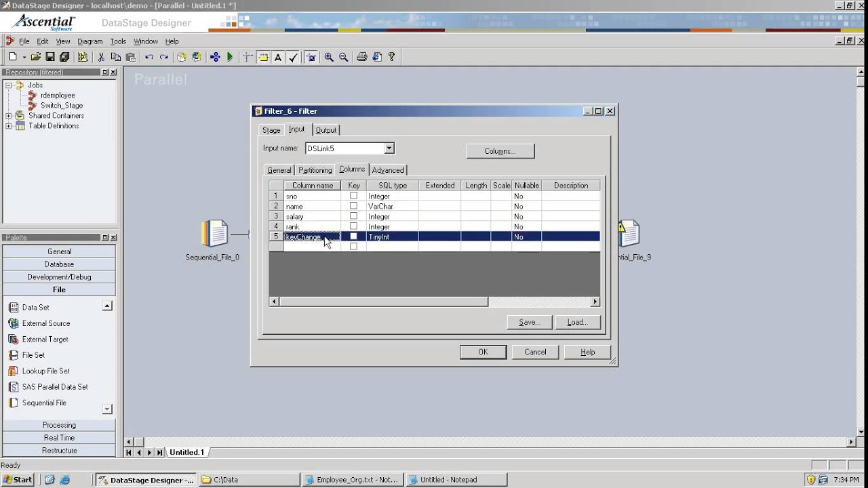Expand the Table Definitions tree node
Screen dimensions: 868x488
(9, 126)
